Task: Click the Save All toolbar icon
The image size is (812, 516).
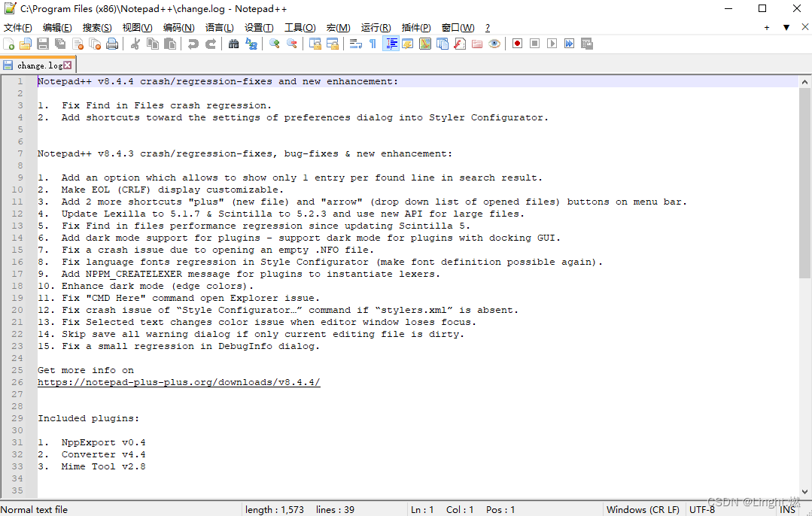Action: tap(61, 44)
